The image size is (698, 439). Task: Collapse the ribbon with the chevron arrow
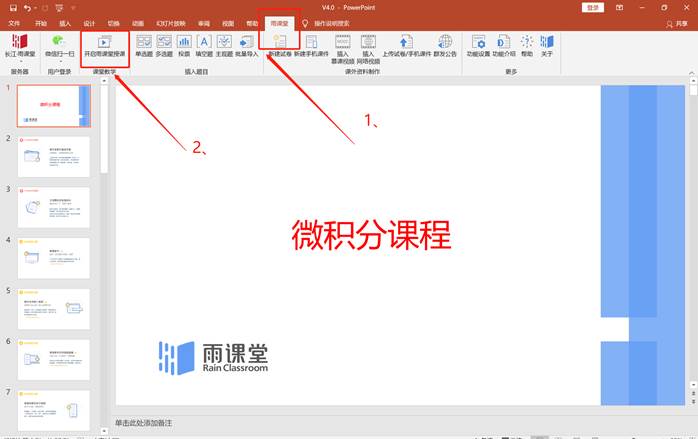(x=691, y=73)
